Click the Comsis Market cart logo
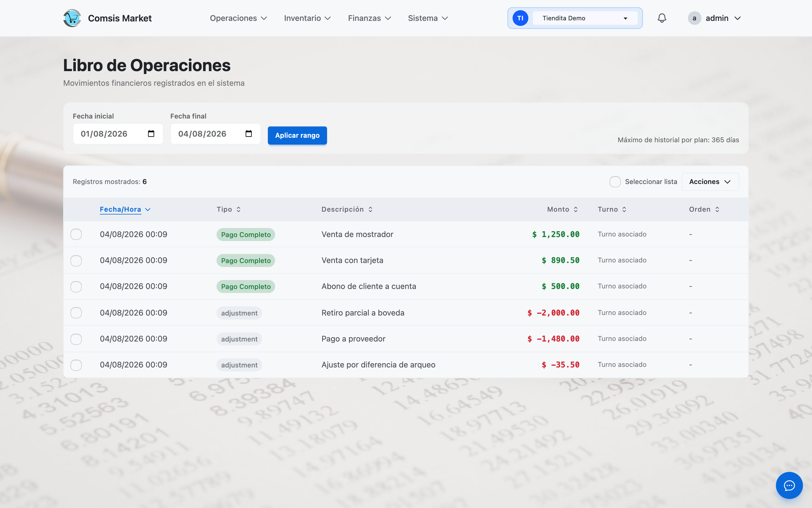The height and width of the screenshot is (508, 812). (x=72, y=18)
